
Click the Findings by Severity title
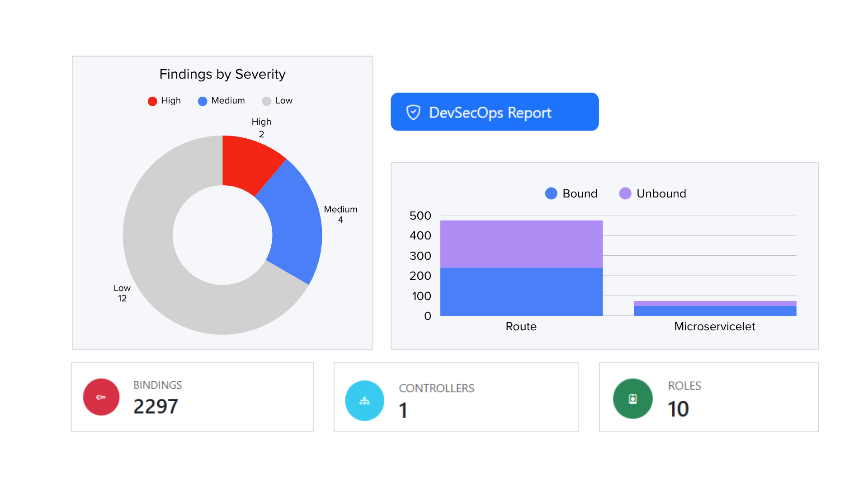point(222,74)
